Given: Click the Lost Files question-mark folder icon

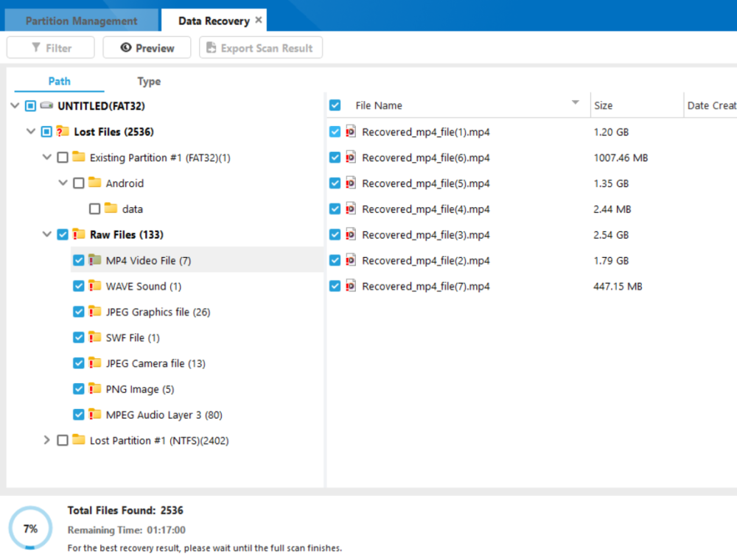Looking at the screenshot, I should tap(63, 132).
